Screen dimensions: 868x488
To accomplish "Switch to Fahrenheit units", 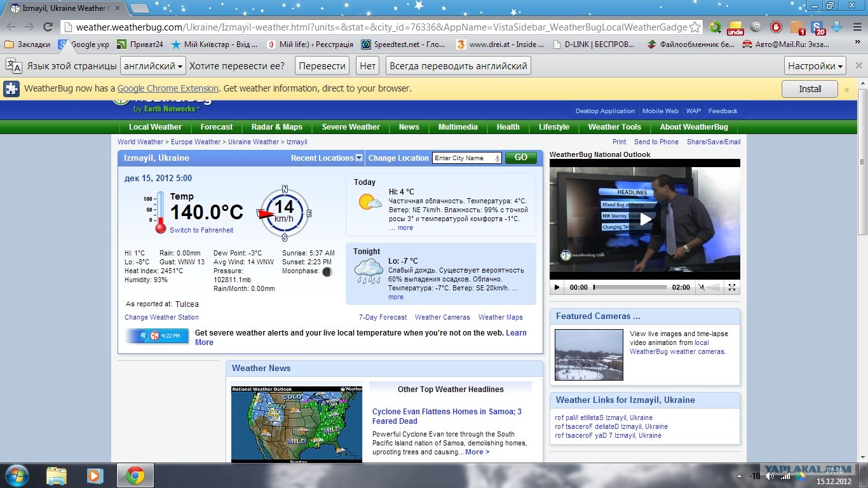I will click(201, 230).
